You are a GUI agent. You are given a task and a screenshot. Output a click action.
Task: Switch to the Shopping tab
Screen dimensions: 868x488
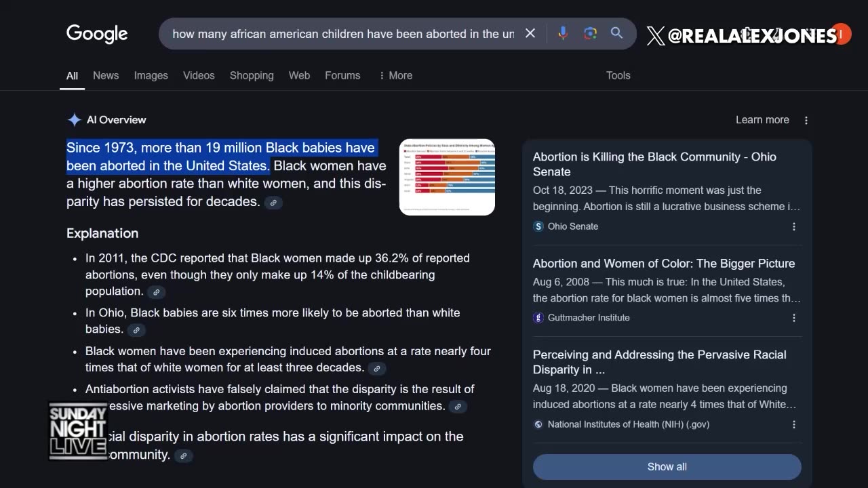click(252, 75)
